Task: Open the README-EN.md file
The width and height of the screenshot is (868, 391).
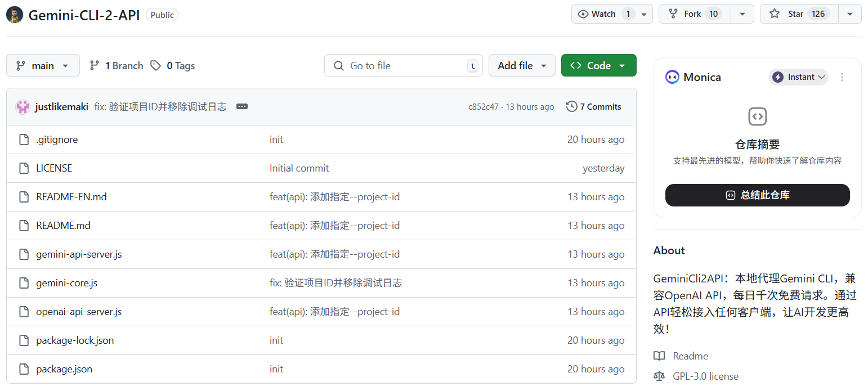Action: [71, 197]
